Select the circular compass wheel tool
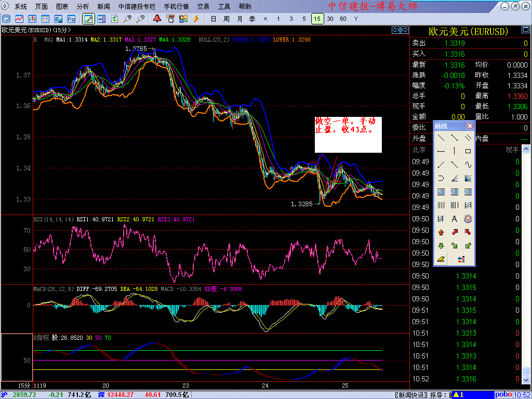 click(468, 219)
